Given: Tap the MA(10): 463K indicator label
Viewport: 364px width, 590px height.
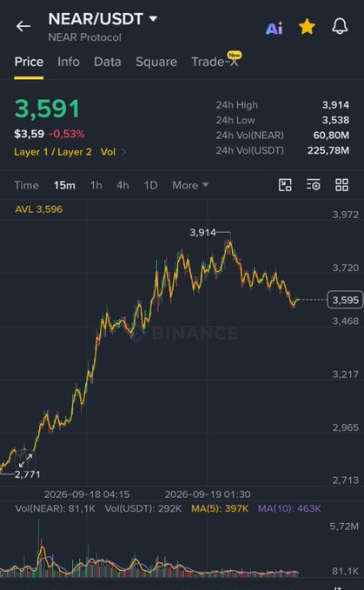Looking at the screenshot, I should 289,508.
